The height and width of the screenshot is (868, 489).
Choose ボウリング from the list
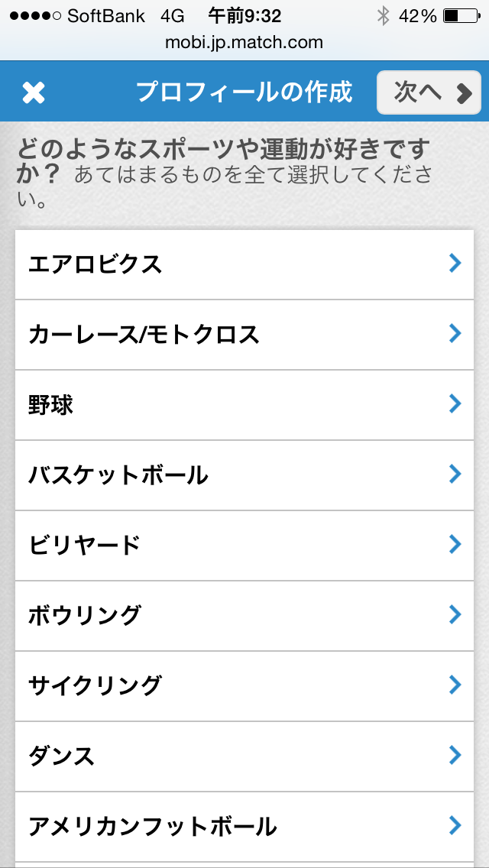tap(85, 616)
